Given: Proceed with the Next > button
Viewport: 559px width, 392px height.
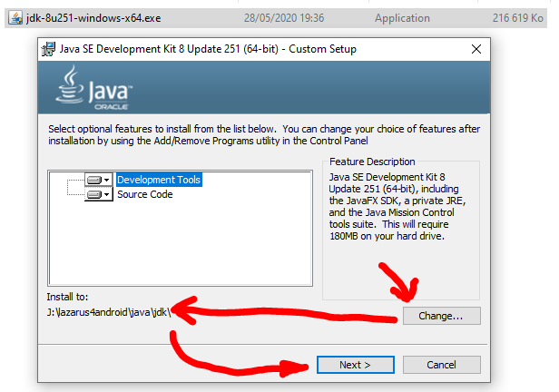Looking at the screenshot, I should point(354,365).
